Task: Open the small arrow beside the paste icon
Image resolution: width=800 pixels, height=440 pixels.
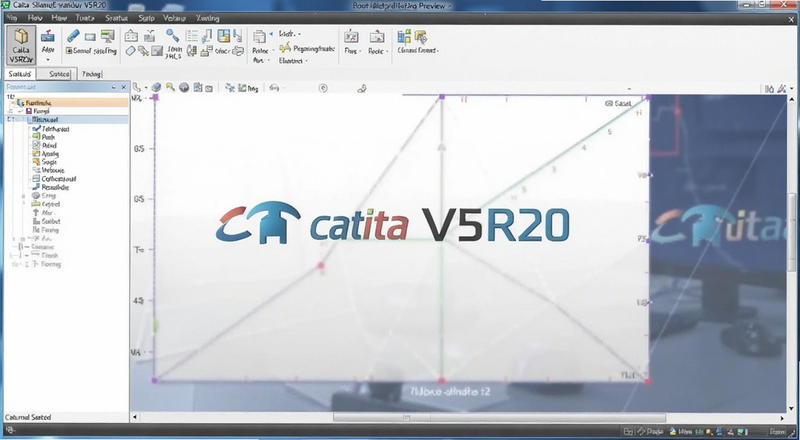Action: (271, 34)
